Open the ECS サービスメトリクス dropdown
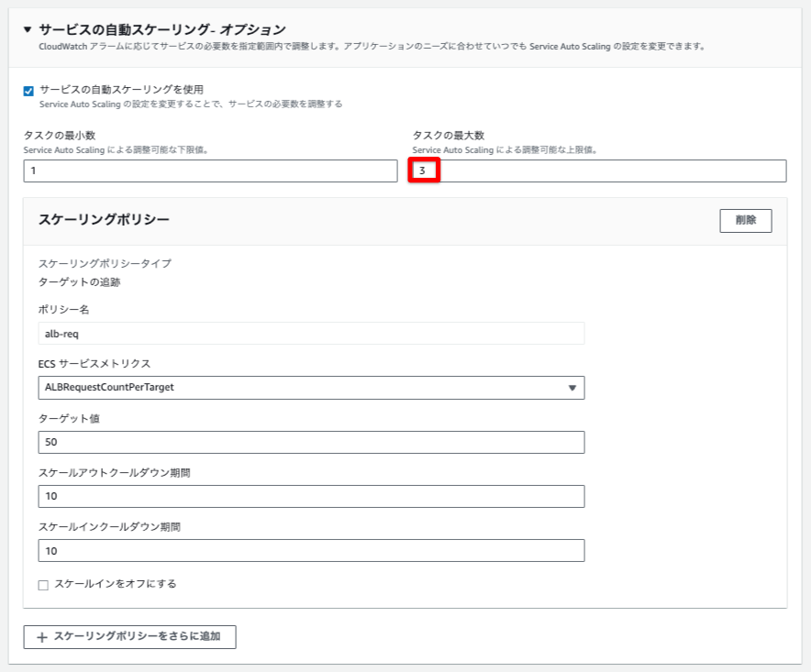 (x=311, y=388)
